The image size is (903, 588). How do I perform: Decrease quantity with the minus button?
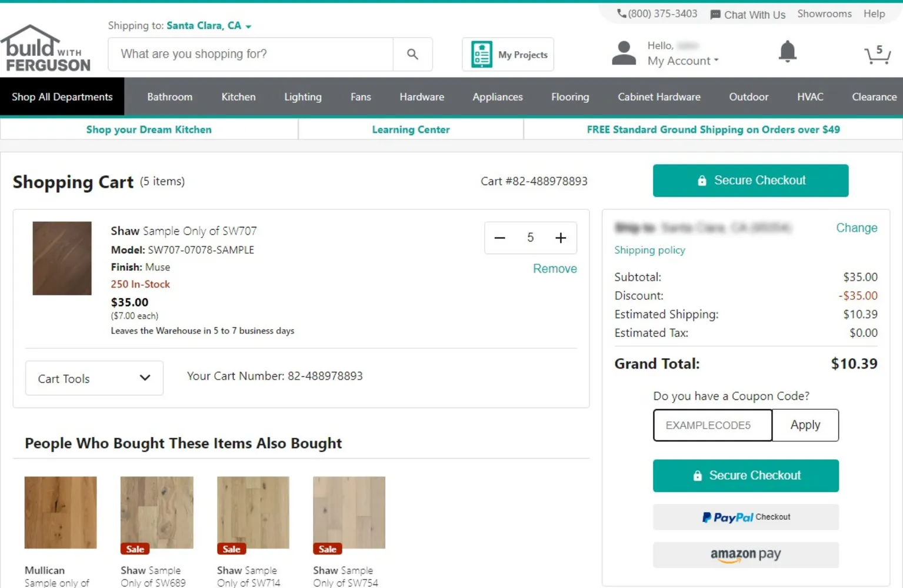tap(499, 238)
